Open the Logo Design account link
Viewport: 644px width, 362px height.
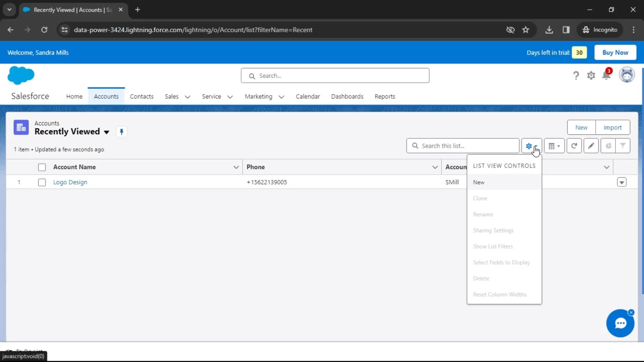coord(70,182)
